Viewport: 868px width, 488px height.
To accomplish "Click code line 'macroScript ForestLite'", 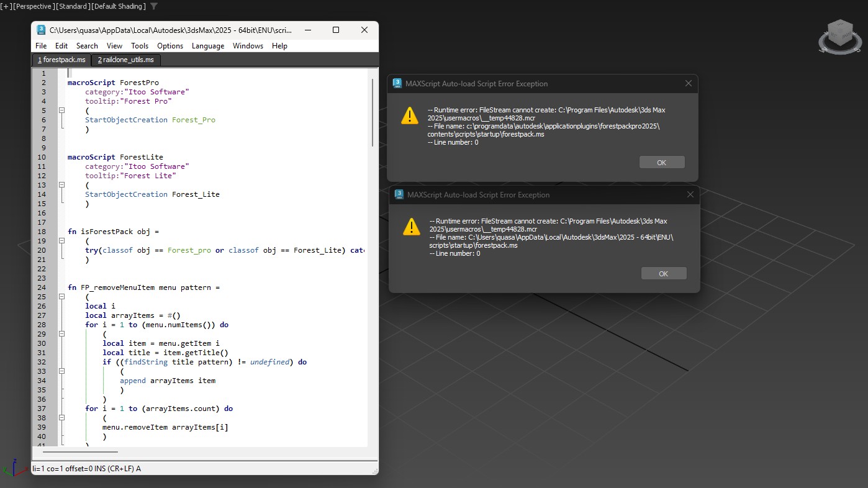I will pyautogui.click(x=115, y=157).
